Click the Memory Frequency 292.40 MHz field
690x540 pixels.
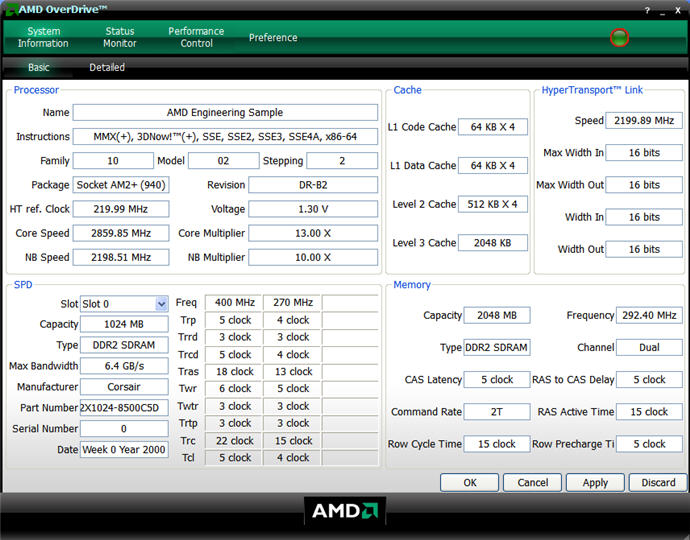click(649, 315)
